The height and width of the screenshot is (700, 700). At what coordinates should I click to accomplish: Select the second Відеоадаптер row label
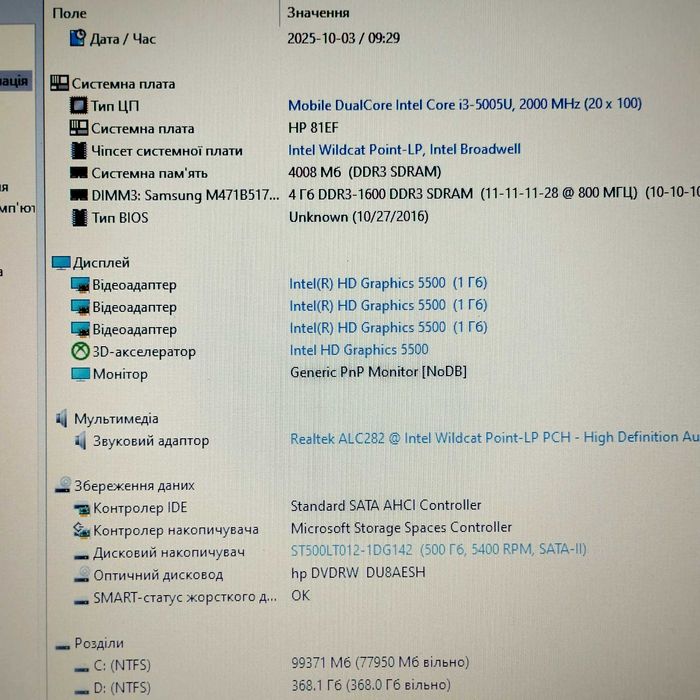pos(134,307)
